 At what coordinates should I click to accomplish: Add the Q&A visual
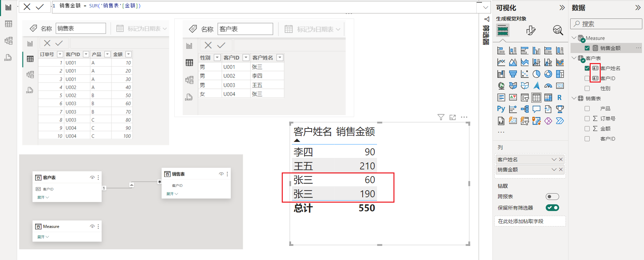click(x=536, y=109)
